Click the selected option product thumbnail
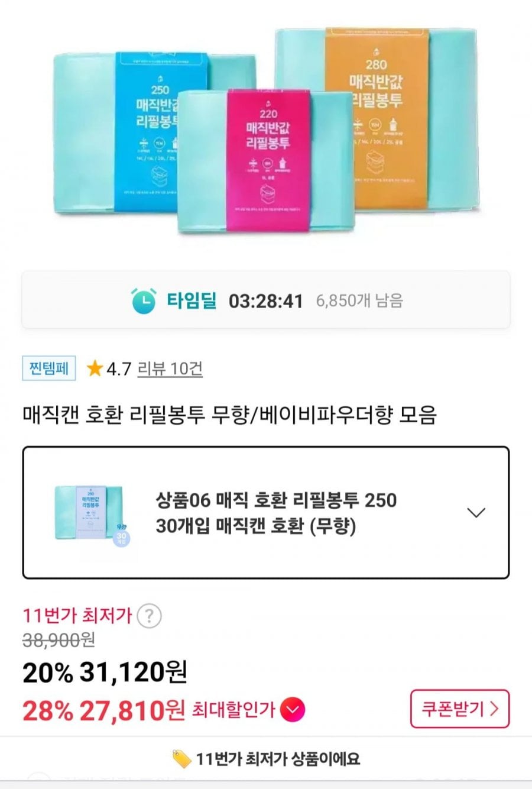The width and height of the screenshot is (532, 789). point(92,514)
